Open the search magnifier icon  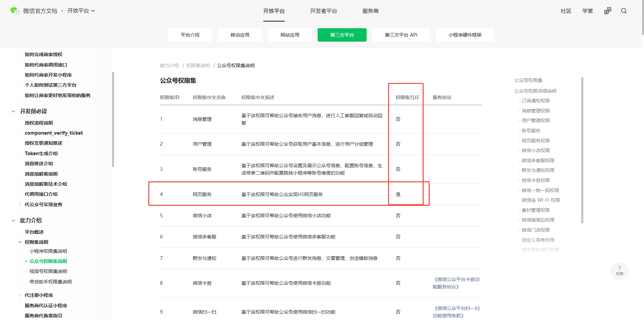coord(624,11)
